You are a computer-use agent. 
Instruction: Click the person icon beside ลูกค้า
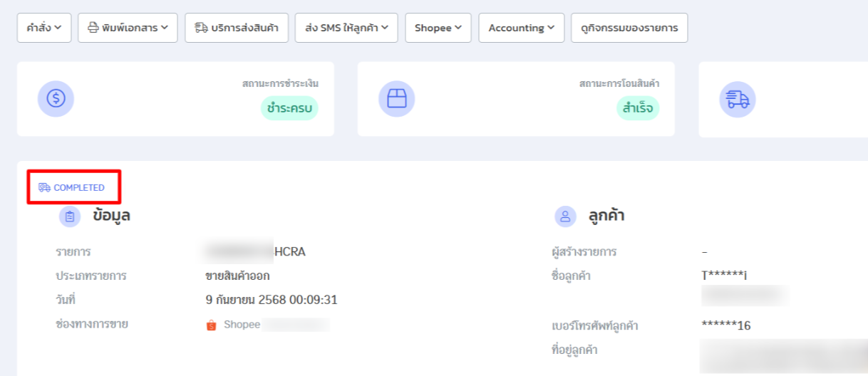[x=566, y=216]
